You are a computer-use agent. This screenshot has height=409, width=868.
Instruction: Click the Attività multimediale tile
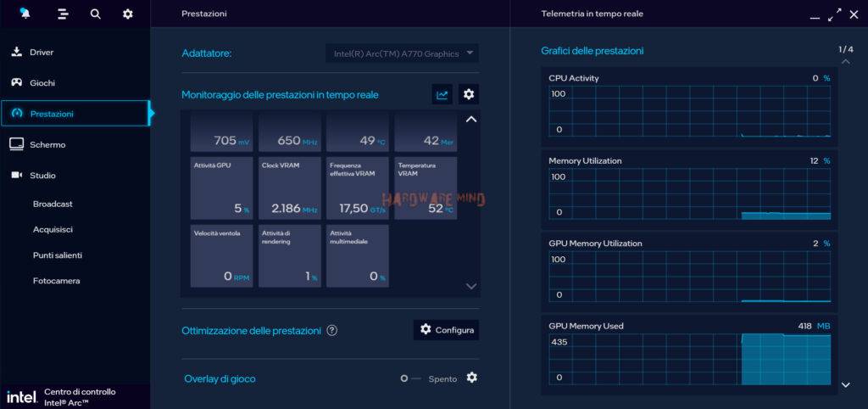(x=358, y=255)
